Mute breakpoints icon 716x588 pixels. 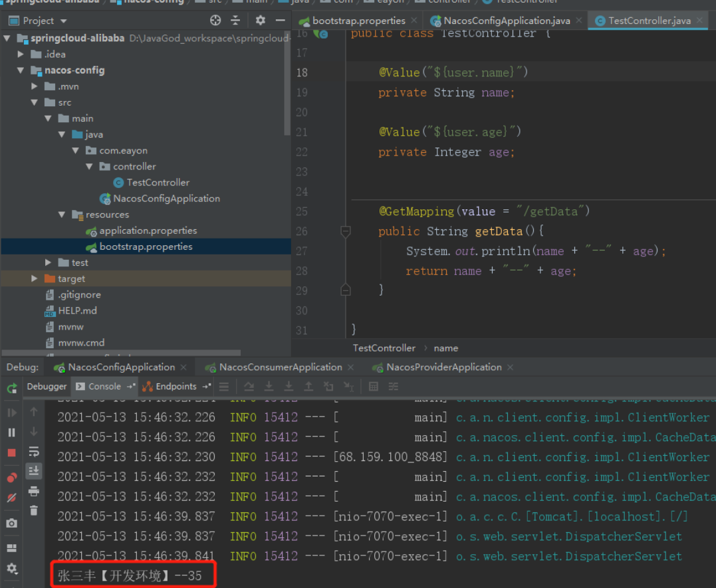tap(12, 498)
